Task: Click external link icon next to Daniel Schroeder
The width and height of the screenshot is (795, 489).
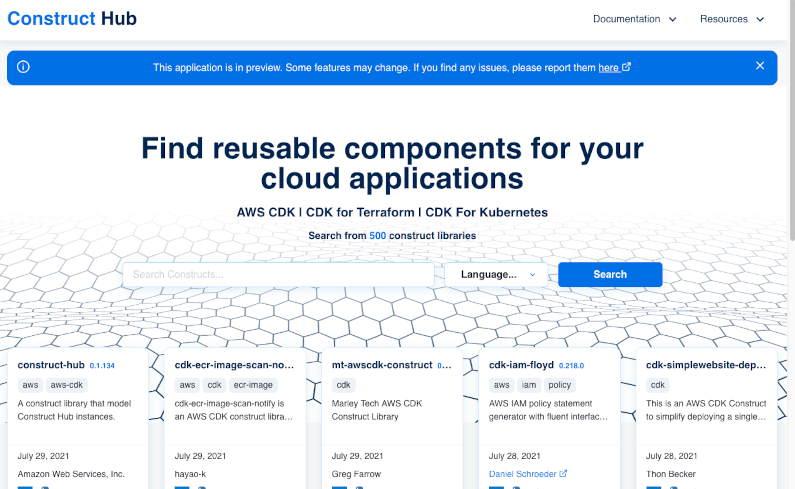Action: [563, 473]
